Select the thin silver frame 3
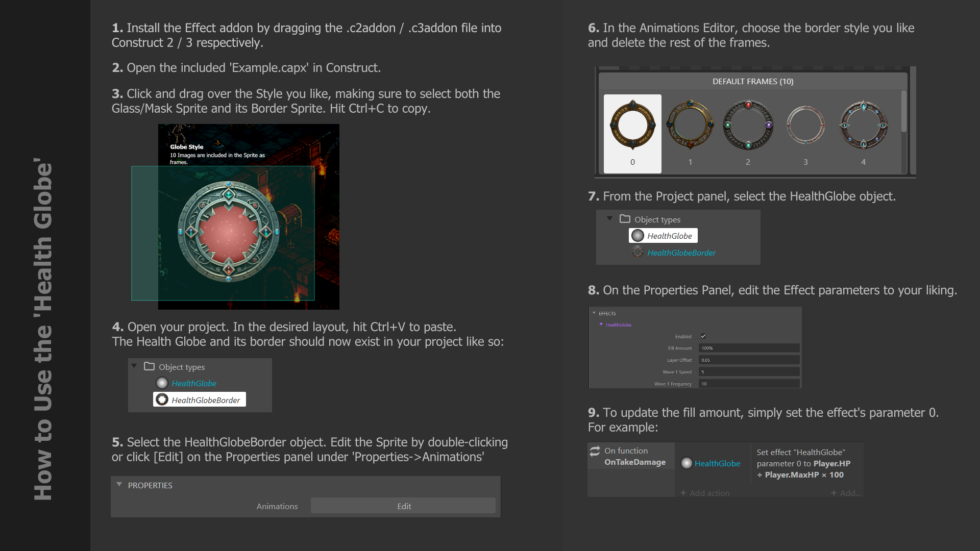This screenshot has height=551, width=980. click(x=805, y=124)
